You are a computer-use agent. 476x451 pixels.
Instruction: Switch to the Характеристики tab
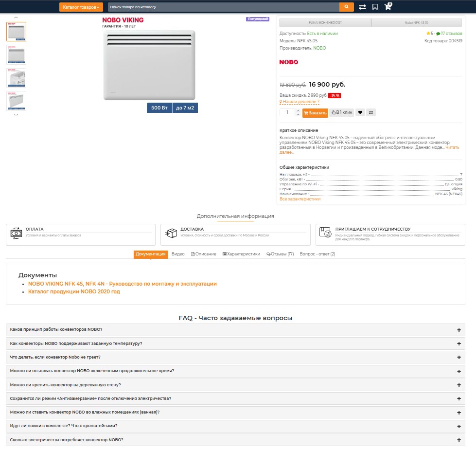[x=241, y=254]
